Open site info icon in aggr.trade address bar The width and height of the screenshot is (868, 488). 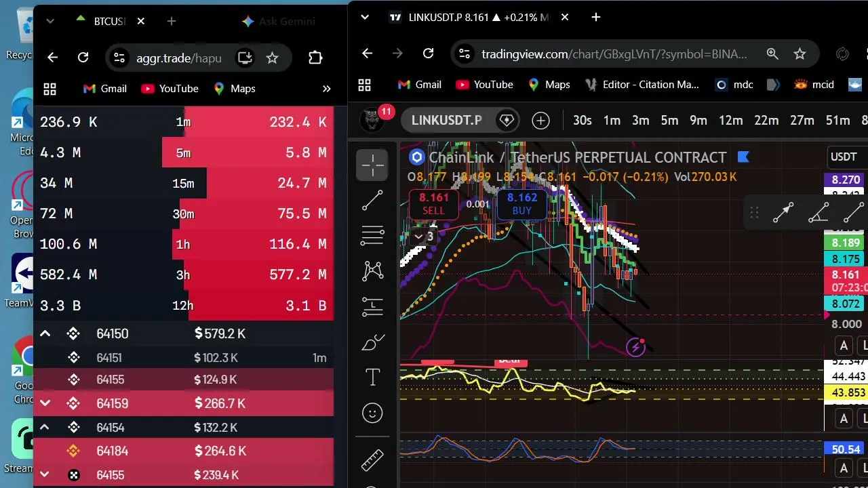pos(119,58)
